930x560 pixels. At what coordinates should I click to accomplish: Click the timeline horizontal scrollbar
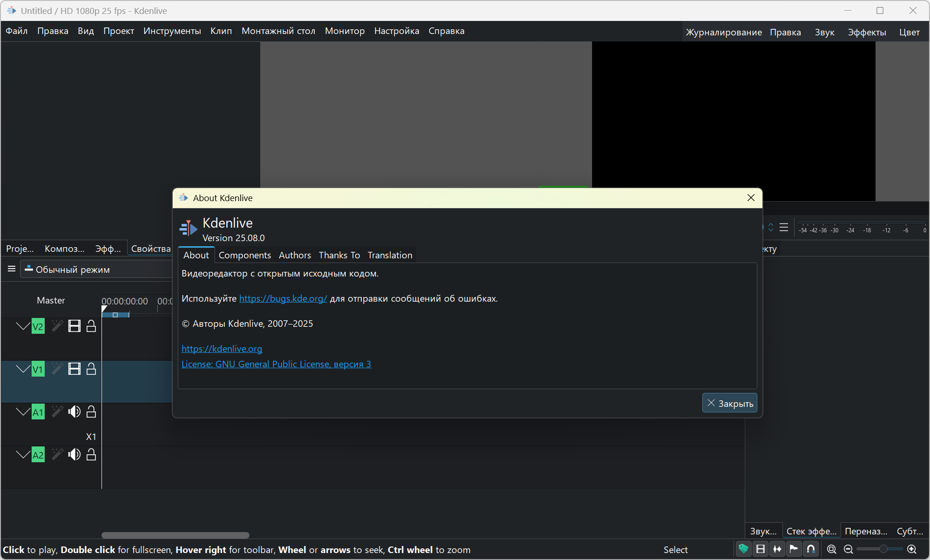point(175,535)
